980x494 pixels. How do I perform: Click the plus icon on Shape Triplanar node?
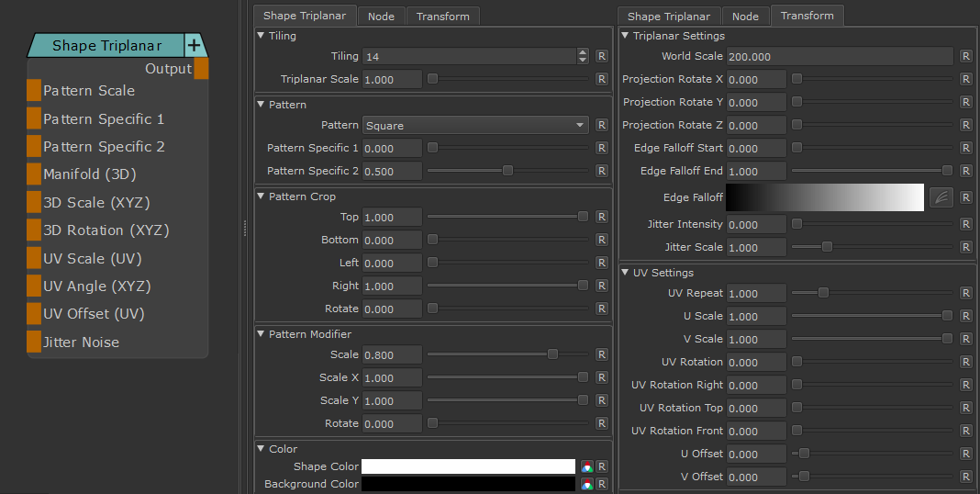pyautogui.click(x=194, y=45)
